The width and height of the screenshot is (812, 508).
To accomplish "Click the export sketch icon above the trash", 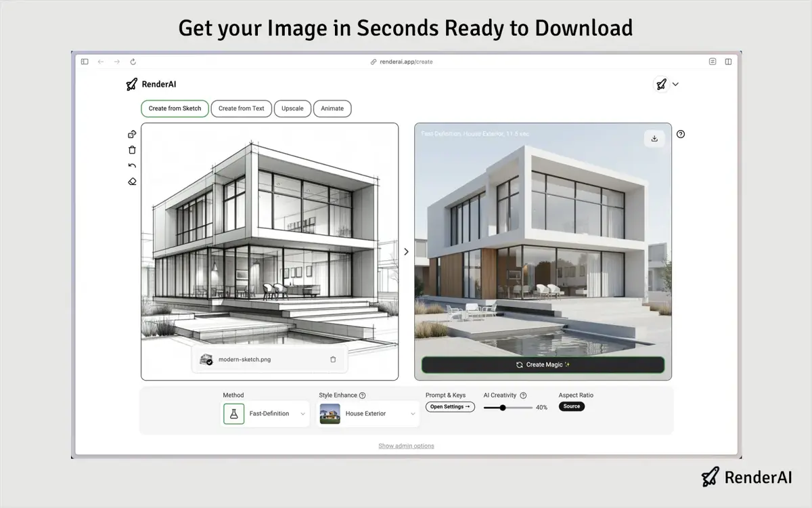I will click(x=132, y=133).
